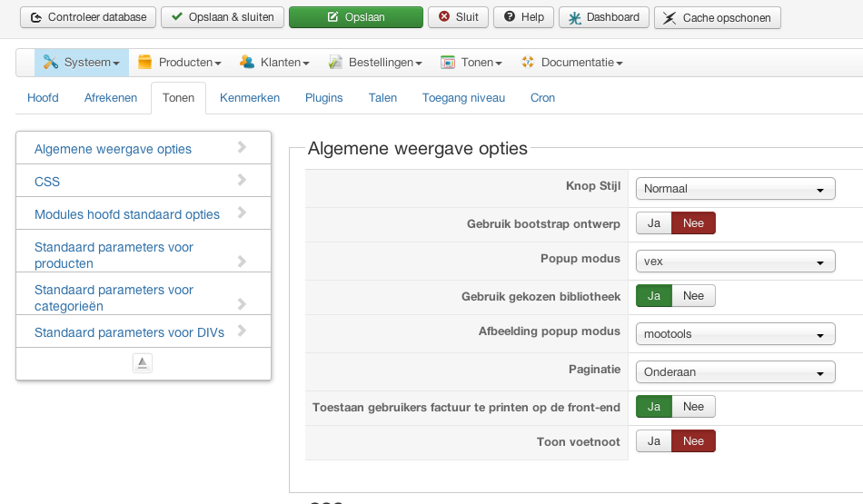Viewport: 863px width, 504px height.
Task: Click the Systeem wrench icon
Action: (x=50, y=63)
